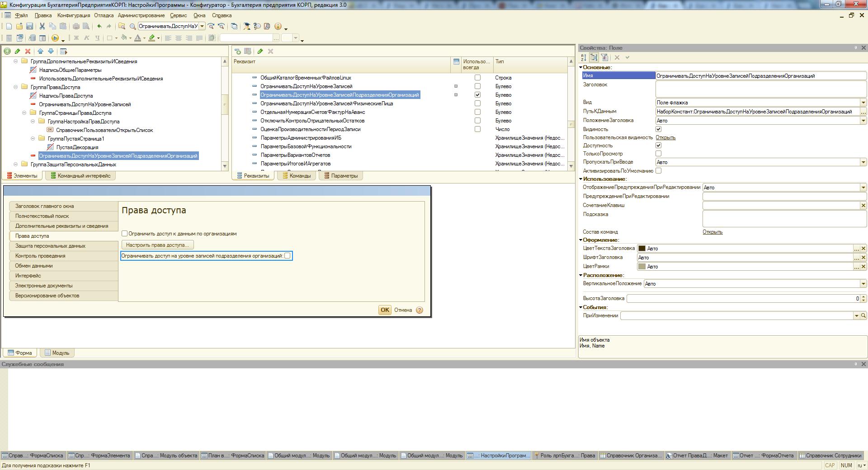Switch to the Модуль tab
This screenshot has height=470, width=868.
click(x=57, y=353)
